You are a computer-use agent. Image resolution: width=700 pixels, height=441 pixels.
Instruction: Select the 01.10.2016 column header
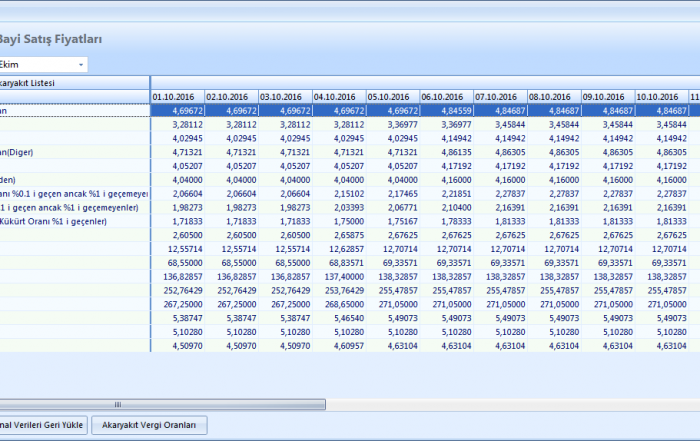[177, 97]
